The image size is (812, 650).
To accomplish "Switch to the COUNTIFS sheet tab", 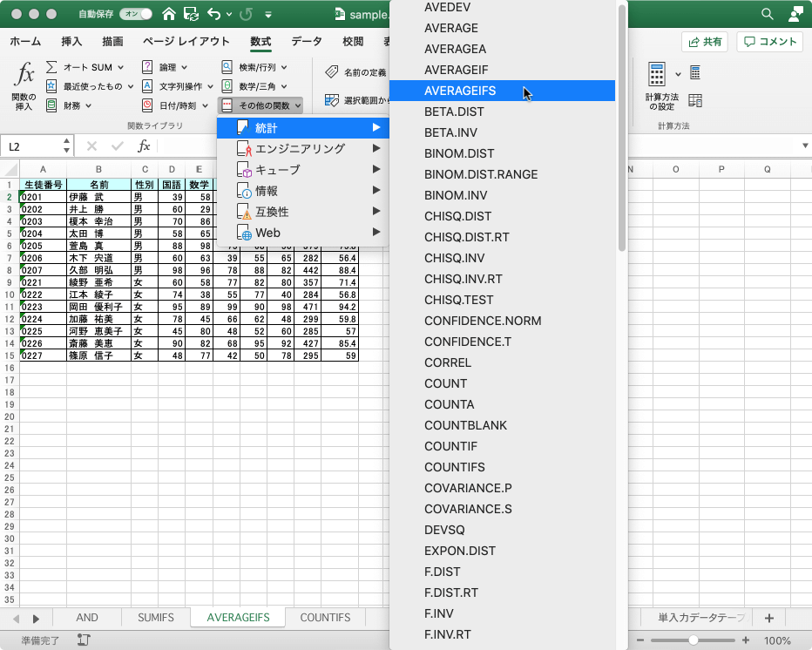I will pyautogui.click(x=325, y=618).
